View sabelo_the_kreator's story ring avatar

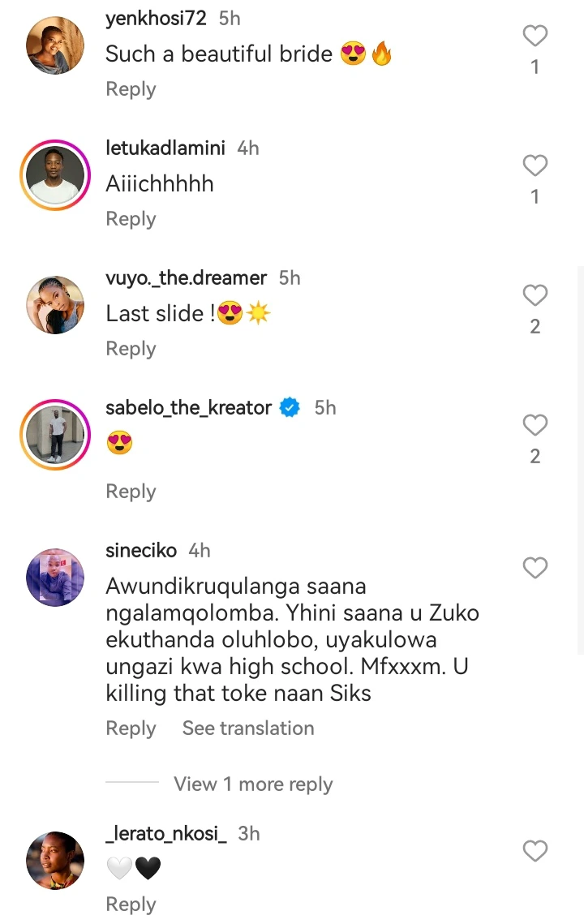click(55, 435)
